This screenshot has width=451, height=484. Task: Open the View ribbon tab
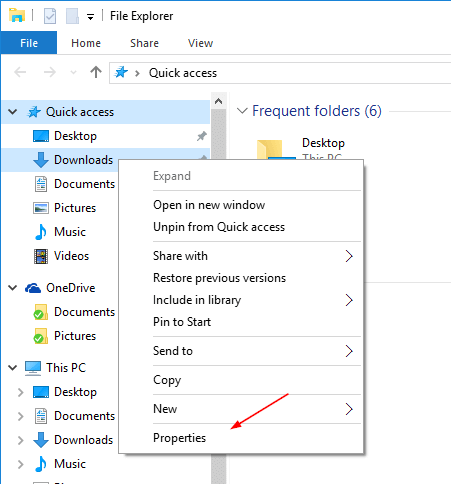[x=200, y=43]
